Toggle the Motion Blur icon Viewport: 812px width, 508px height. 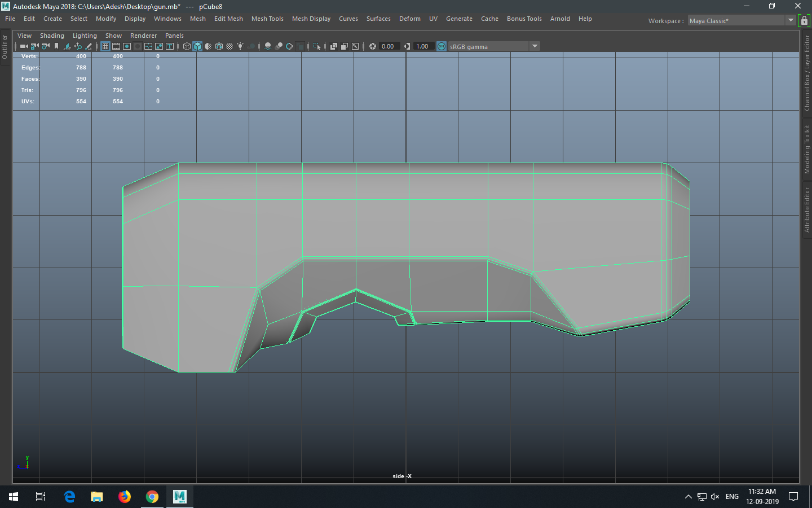pyautogui.click(x=279, y=46)
